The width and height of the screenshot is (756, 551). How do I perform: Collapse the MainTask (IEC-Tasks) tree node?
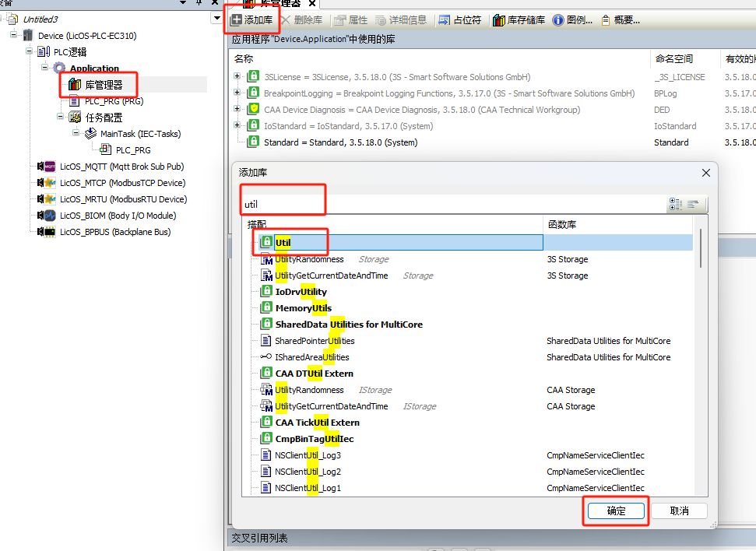[x=77, y=134]
